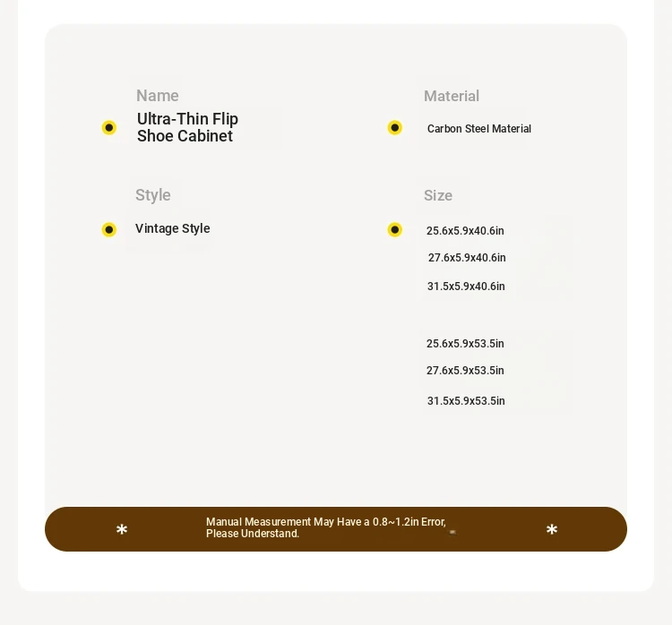Image resolution: width=672 pixels, height=625 pixels.
Task: Click the manual measurement error notice
Action: [x=326, y=527]
